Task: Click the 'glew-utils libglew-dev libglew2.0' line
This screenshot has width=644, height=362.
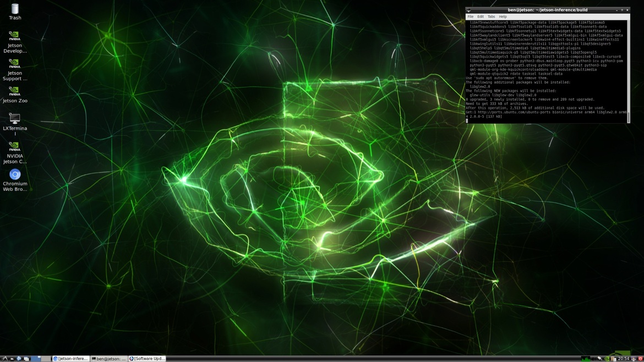Action: tap(503, 95)
